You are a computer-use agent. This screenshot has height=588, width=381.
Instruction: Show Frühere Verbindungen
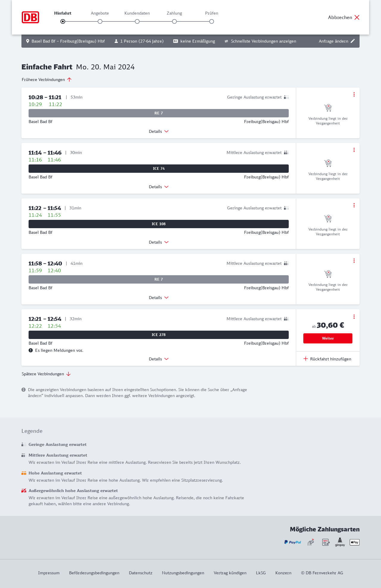coord(47,80)
